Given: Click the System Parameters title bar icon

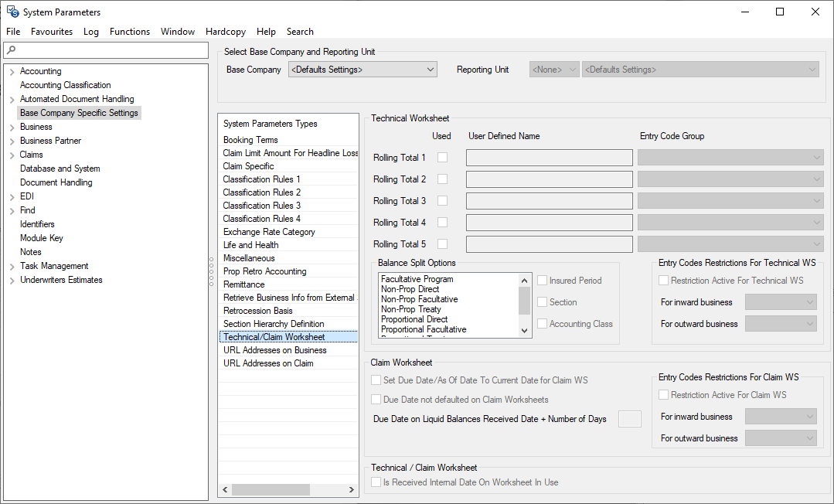Looking at the screenshot, I should [x=11, y=12].
